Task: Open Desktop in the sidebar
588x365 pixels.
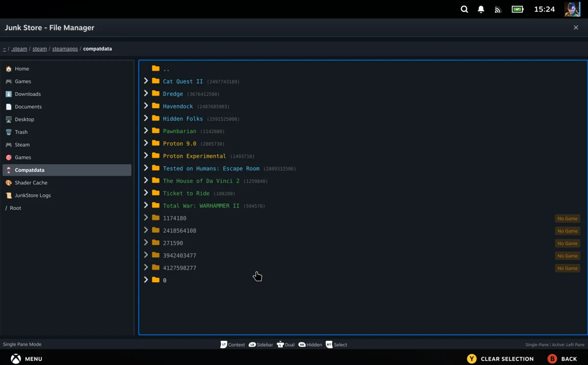Action: click(67, 119)
